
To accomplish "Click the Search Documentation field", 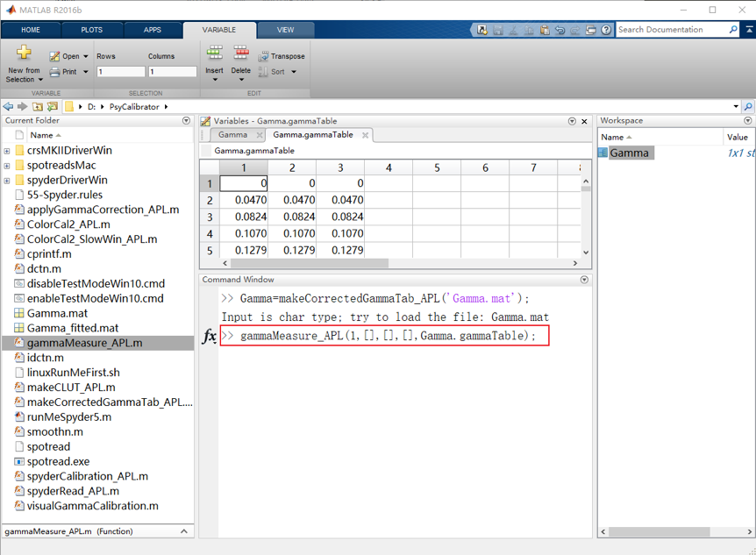I will point(672,30).
